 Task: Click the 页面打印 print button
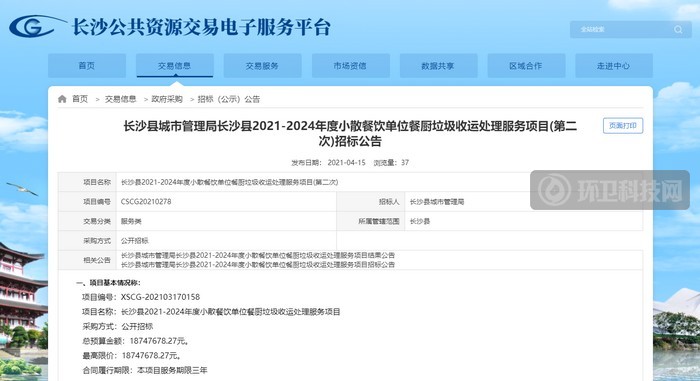623,126
